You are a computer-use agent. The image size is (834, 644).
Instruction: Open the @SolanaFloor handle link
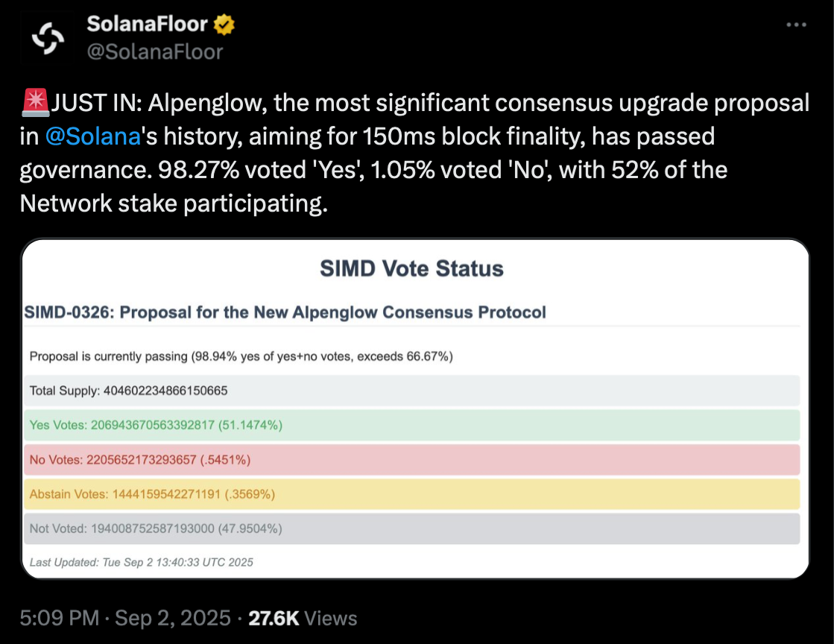(155, 52)
